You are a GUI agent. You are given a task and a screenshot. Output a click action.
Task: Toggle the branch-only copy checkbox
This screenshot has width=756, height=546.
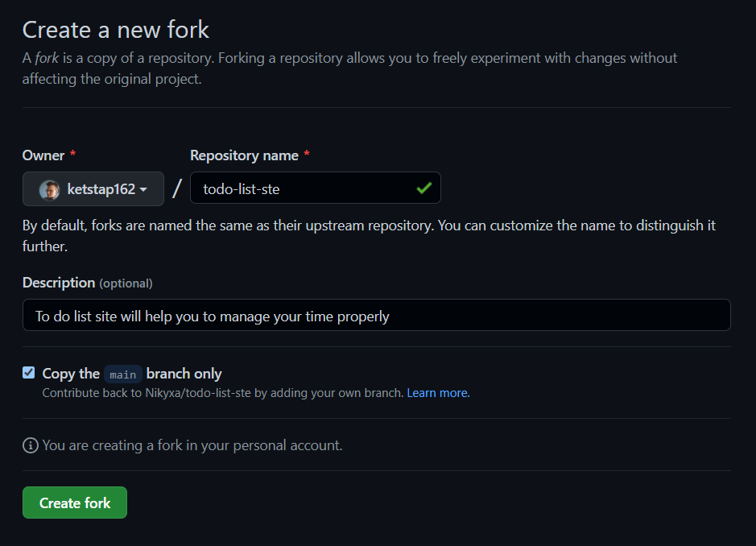pyautogui.click(x=28, y=372)
